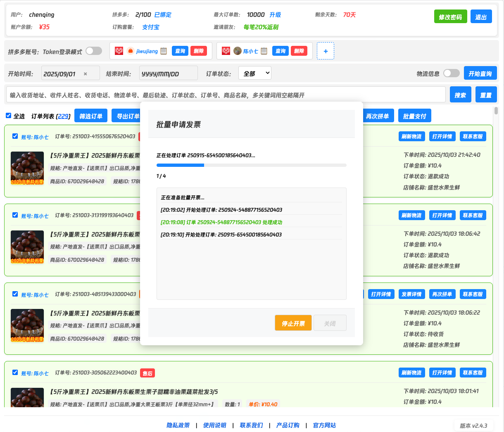The width and height of the screenshot is (504, 432).
Task: Open 产品订购 in the footer menu
Action: click(288, 425)
